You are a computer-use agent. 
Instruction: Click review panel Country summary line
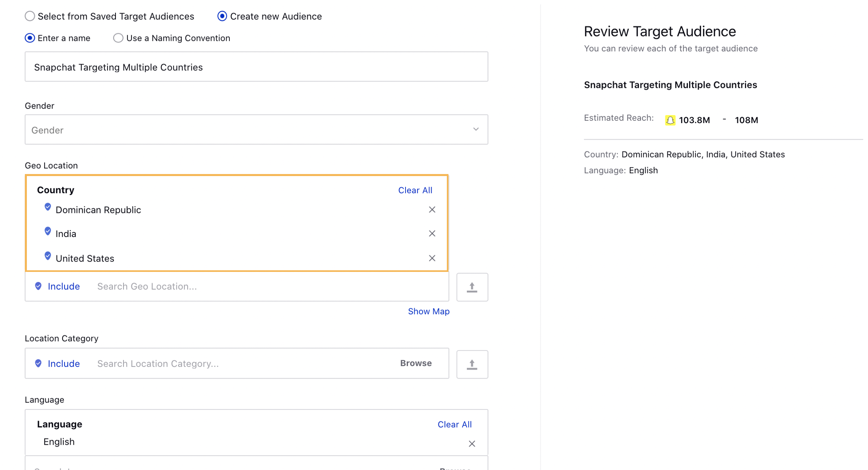pyautogui.click(x=684, y=154)
